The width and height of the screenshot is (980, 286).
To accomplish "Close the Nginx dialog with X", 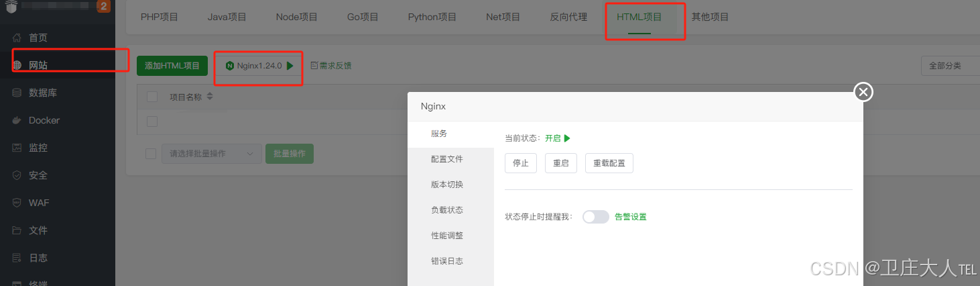I will [x=863, y=92].
